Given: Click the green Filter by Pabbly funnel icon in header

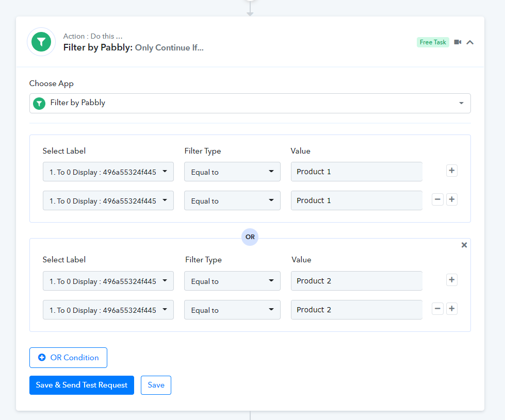Looking at the screenshot, I should point(41,42).
